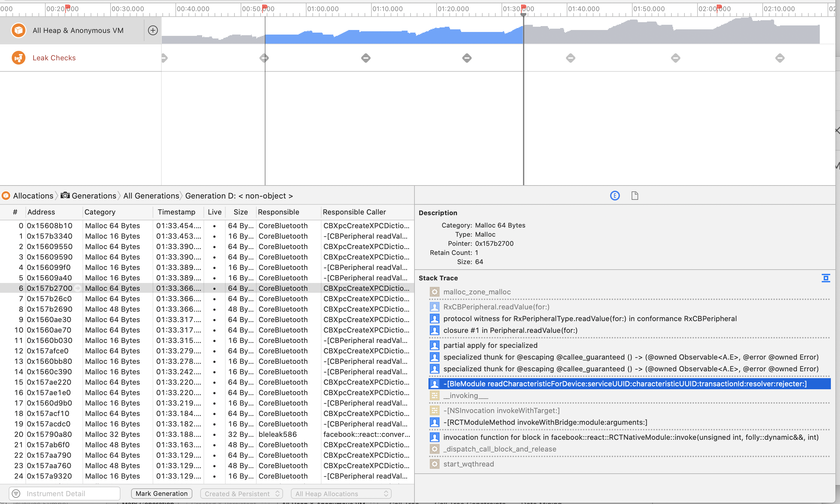Image resolution: width=840 pixels, height=504 pixels.
Task: Open the Created & Persistent dropdown
Action: pyautogui.click(x=241, y=493)
